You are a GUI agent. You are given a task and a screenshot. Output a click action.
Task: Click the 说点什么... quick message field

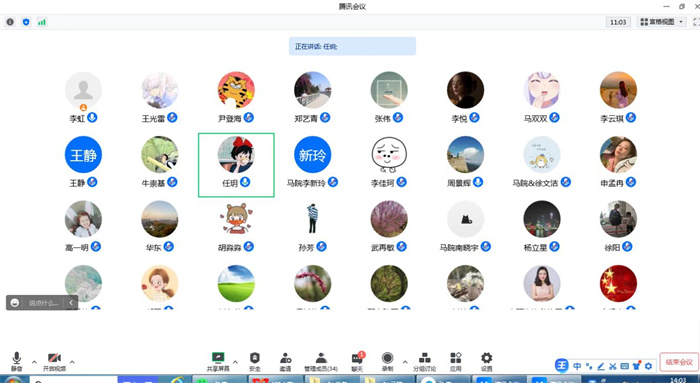coord(43,303)
